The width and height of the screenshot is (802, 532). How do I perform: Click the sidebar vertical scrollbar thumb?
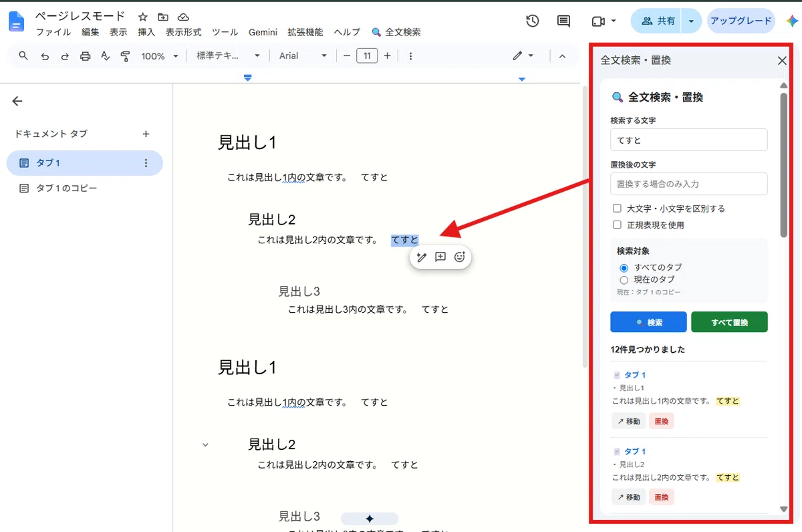coord(784,164)
